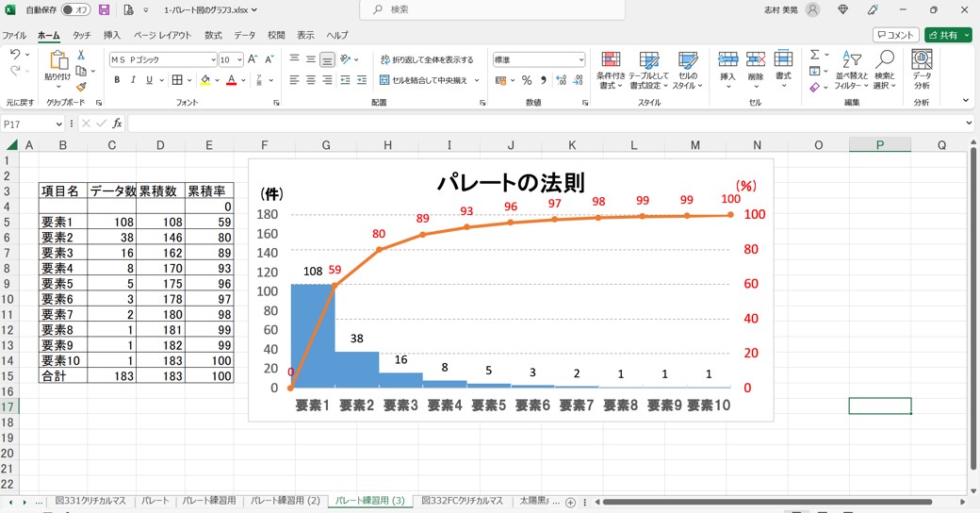
Task: Align text right in the cell
Action: 327,80
